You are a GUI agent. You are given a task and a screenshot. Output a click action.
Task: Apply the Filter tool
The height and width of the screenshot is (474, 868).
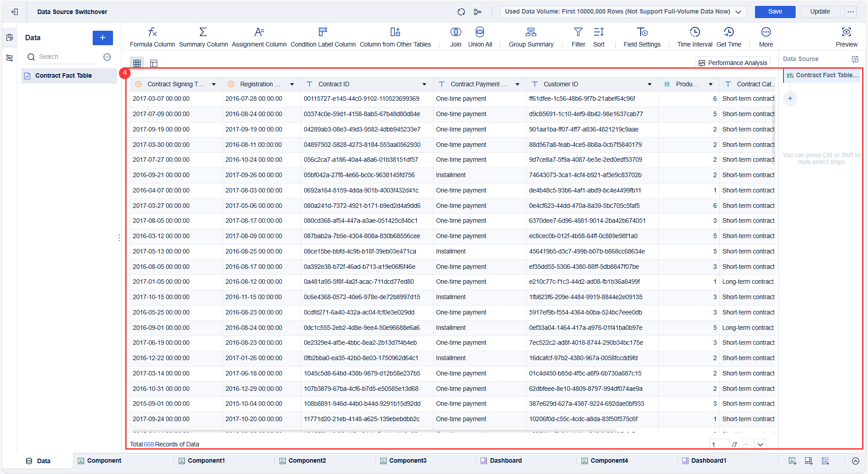tap(578, 36)
